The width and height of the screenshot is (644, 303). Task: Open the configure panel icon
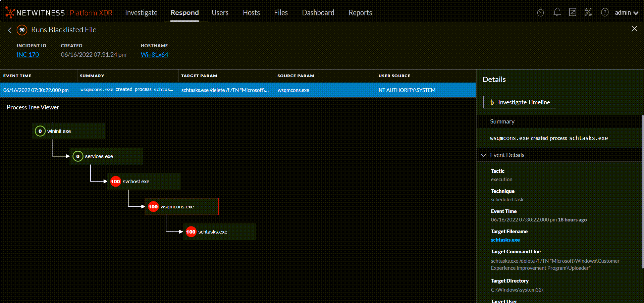[573, 12]
